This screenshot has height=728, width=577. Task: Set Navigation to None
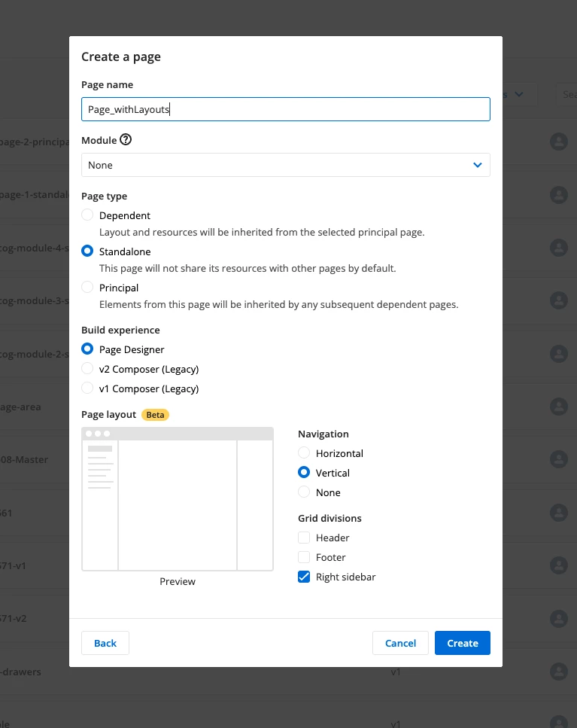pos(304,492)
